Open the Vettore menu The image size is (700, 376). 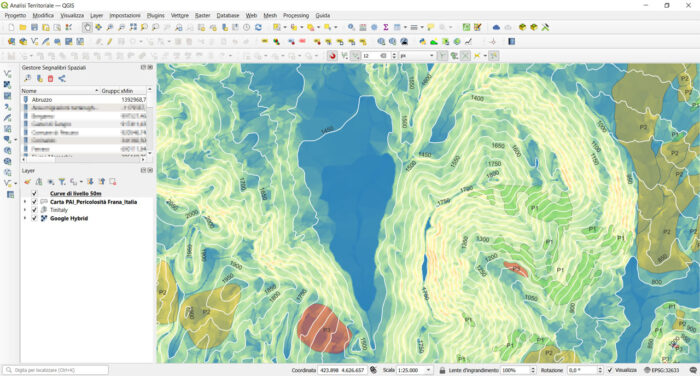(x=180, y=16)
